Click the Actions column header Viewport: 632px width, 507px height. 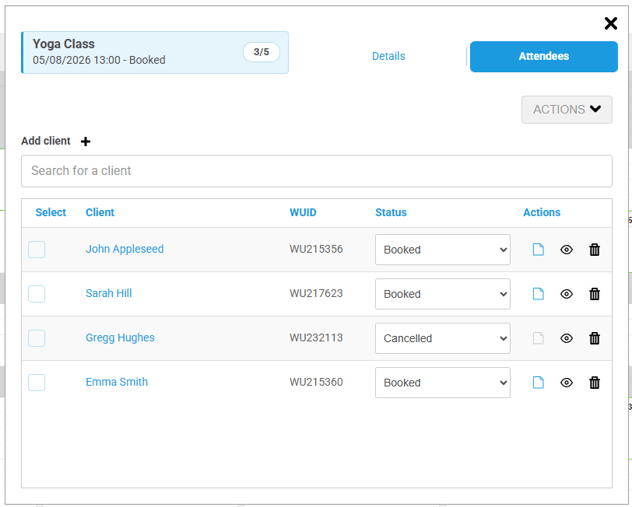pos(542,212)
